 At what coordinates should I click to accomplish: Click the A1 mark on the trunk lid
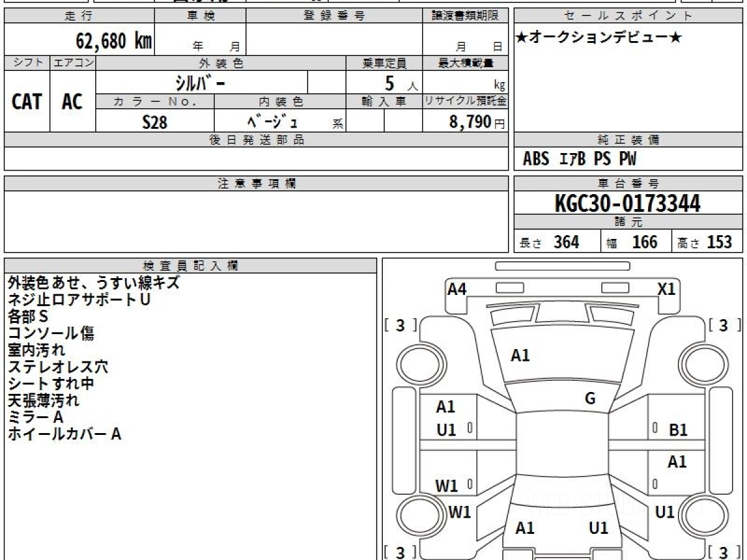coord(525,528)
